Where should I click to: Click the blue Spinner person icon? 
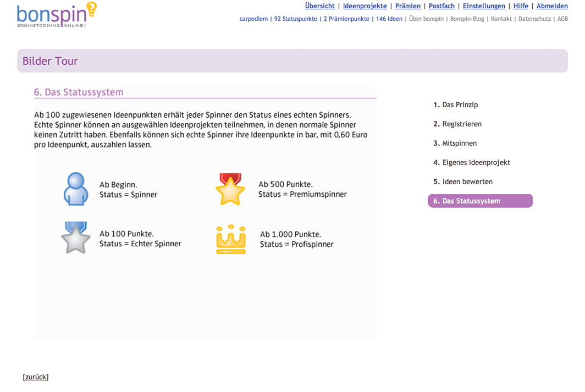[75, 189]
